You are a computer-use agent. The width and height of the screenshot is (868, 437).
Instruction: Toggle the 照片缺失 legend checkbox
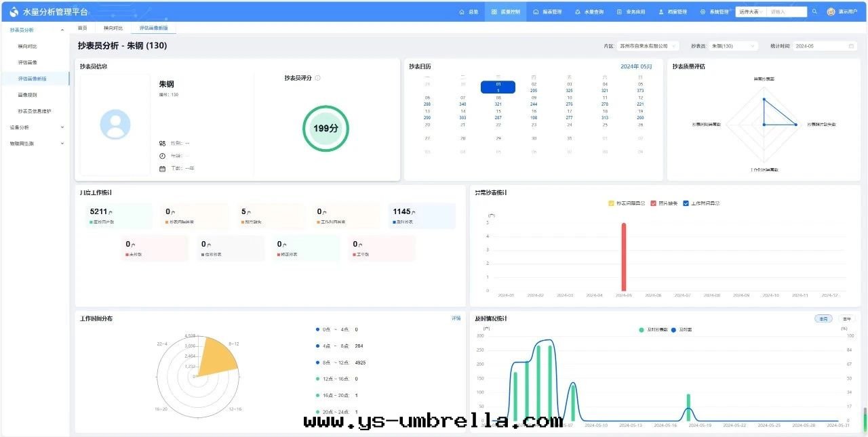tap(654, 203)
